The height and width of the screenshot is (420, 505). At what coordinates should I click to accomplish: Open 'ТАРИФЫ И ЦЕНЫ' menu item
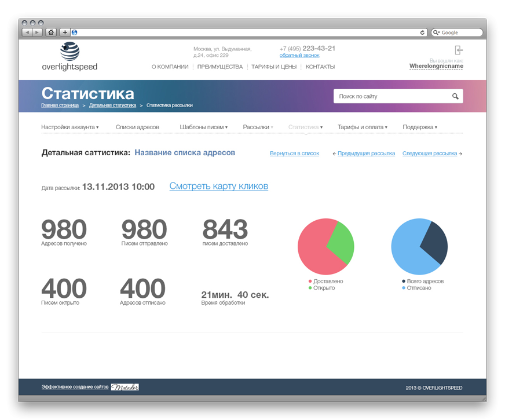point(274,67)
